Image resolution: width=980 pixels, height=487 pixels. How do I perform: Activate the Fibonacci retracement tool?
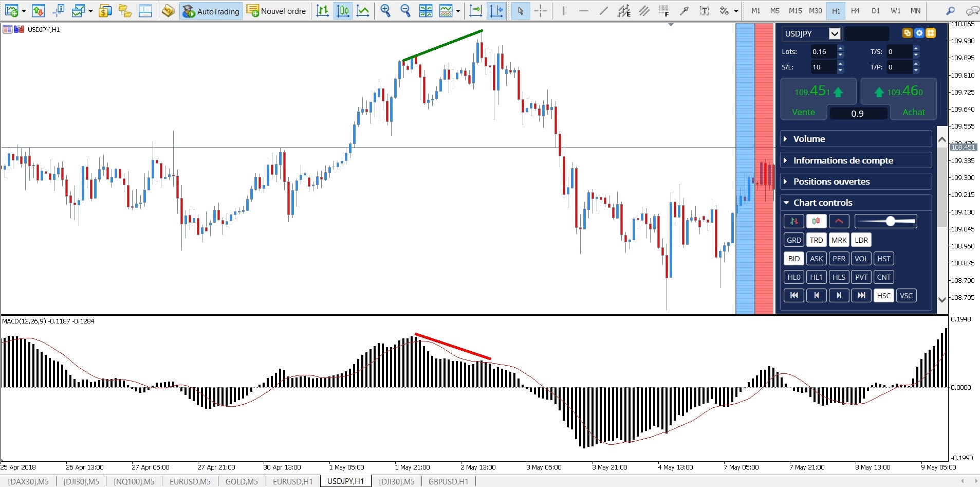click(x=664, y=10)
